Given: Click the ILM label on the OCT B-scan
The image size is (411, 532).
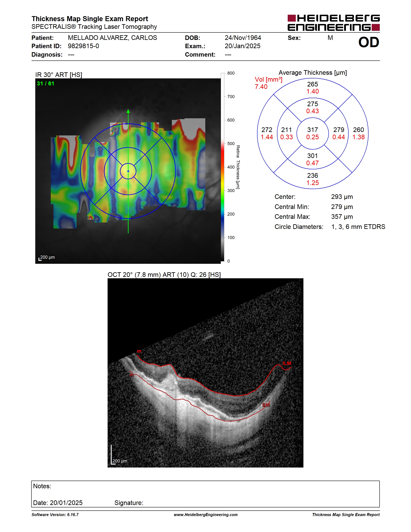Looking at the screenshot, I should [x=287, y=363].
